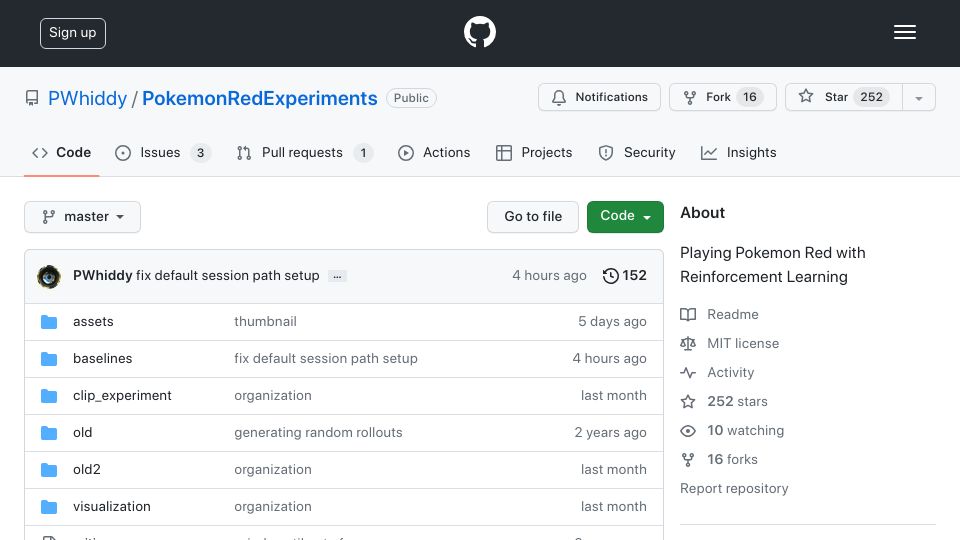
Task: Click the Report repository link
Action: [734, 489]
